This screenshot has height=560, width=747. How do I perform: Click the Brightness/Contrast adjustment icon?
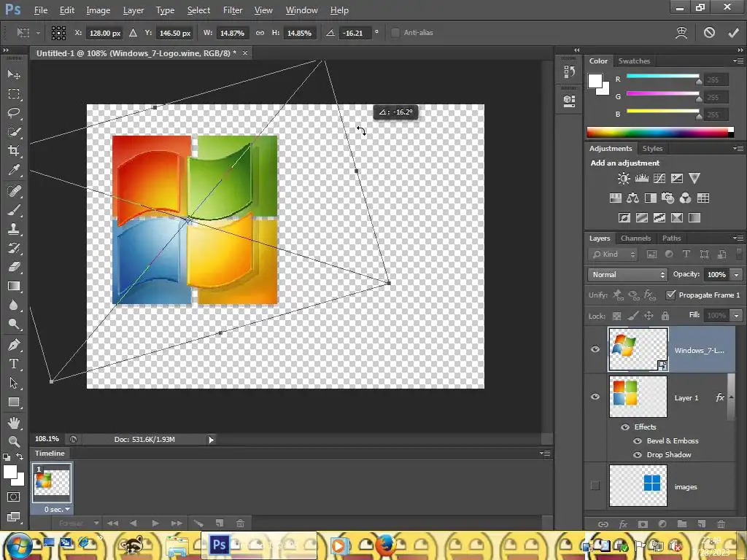[624, 178]
